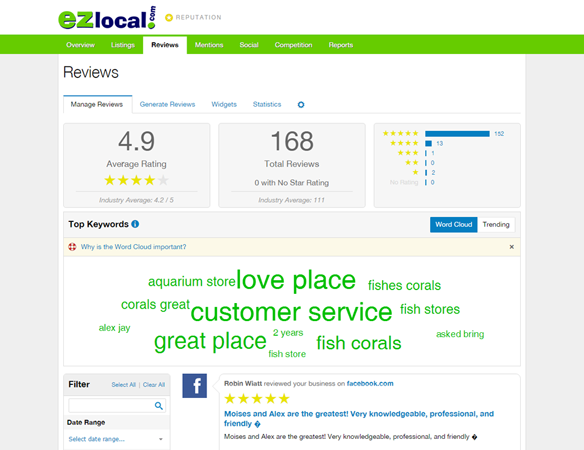The image size is (584, 450).
Task: Open the Overview nav tab
Action: point(80,45)
